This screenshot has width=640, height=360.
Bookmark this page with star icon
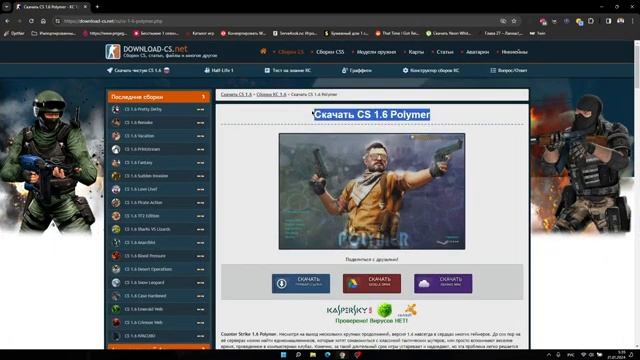click(514, 21)
